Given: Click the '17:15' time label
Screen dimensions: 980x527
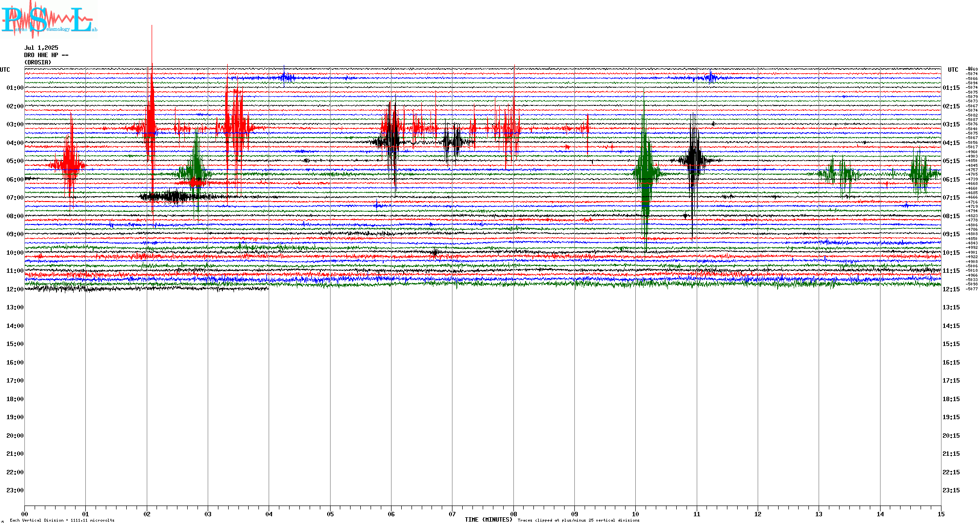Looking at the screenshot, I should tap(951, 381).
